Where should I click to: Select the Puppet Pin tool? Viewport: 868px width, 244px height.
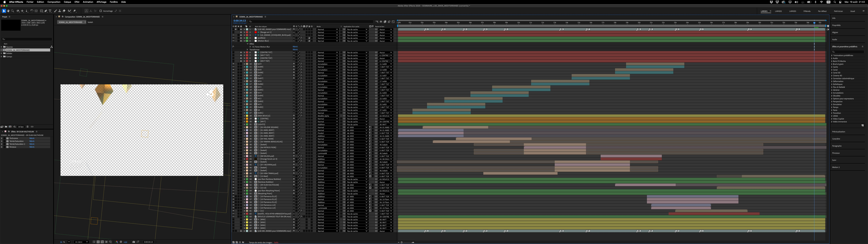point(74,11)
